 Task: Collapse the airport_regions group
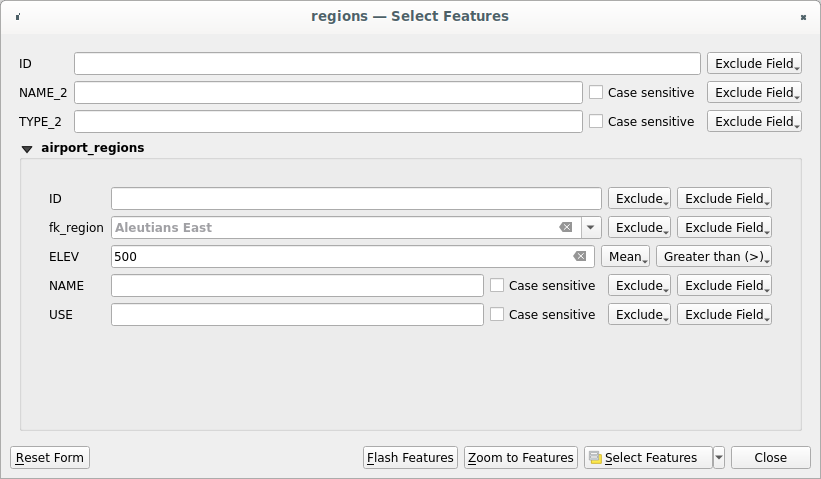27,148
